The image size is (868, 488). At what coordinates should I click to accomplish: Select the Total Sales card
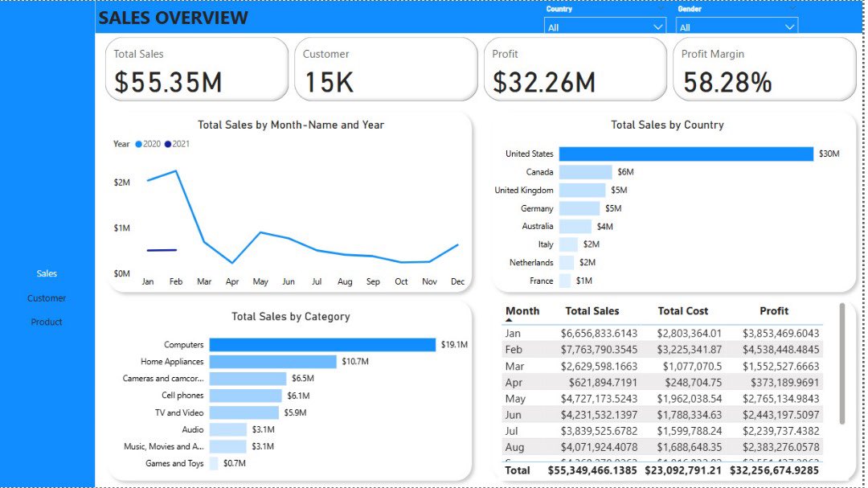[x=197, y=69]
